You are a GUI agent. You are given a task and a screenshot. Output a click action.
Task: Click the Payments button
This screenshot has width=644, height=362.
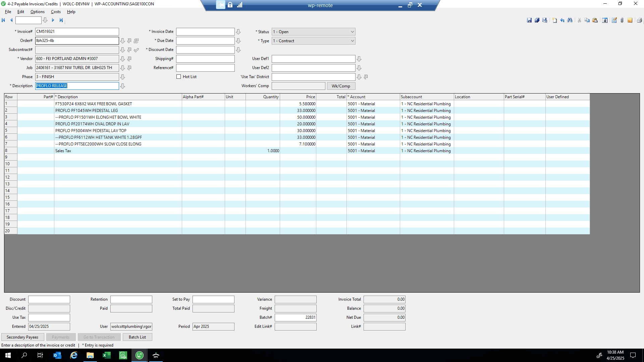click(61, 337)
